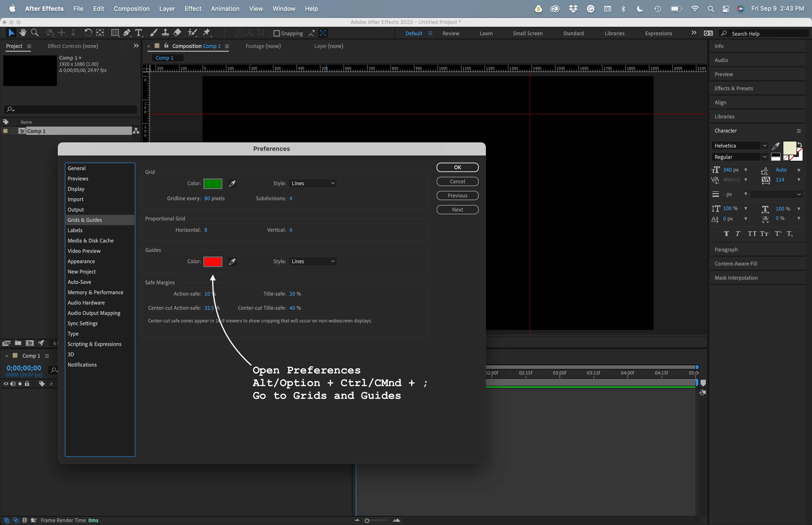Image resolution: width=812 pixels, height=525 pixels.
Task: Select the Horizontal Type tool
Action: pos(138,33)
